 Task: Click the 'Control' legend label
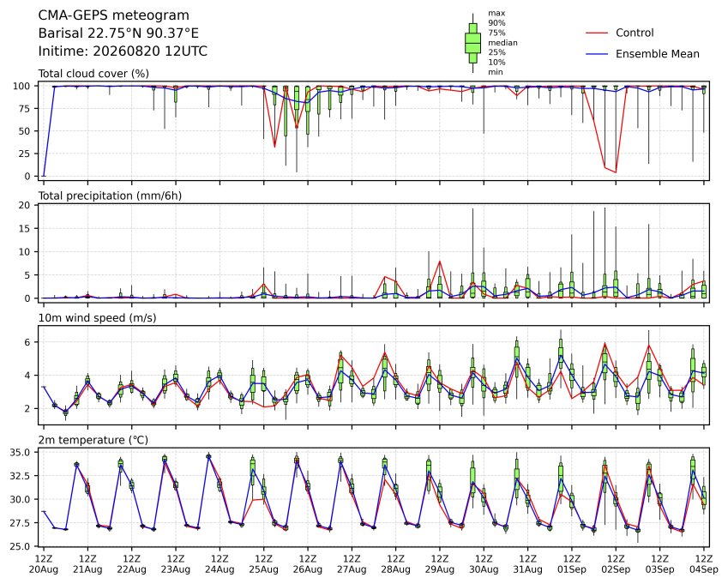click(x=635, y=33)
